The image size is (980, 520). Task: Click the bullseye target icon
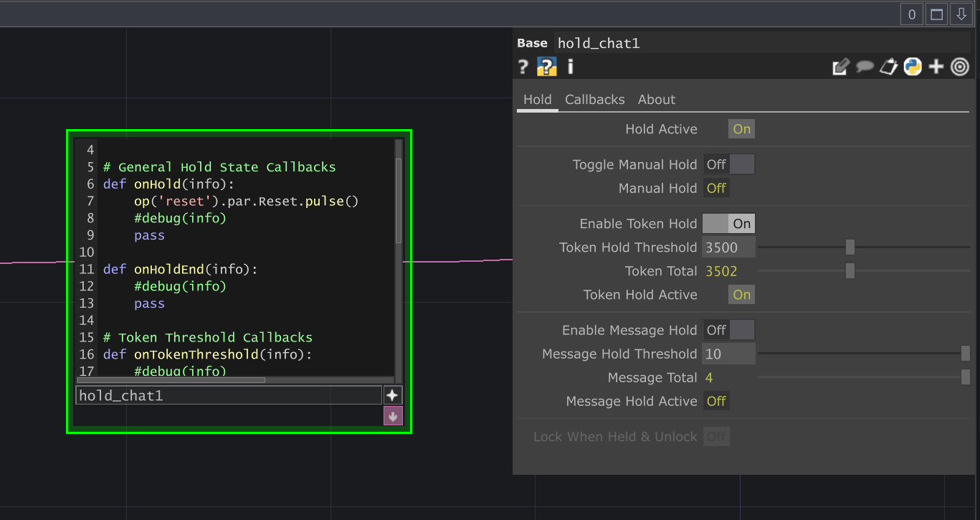point(959,67)
